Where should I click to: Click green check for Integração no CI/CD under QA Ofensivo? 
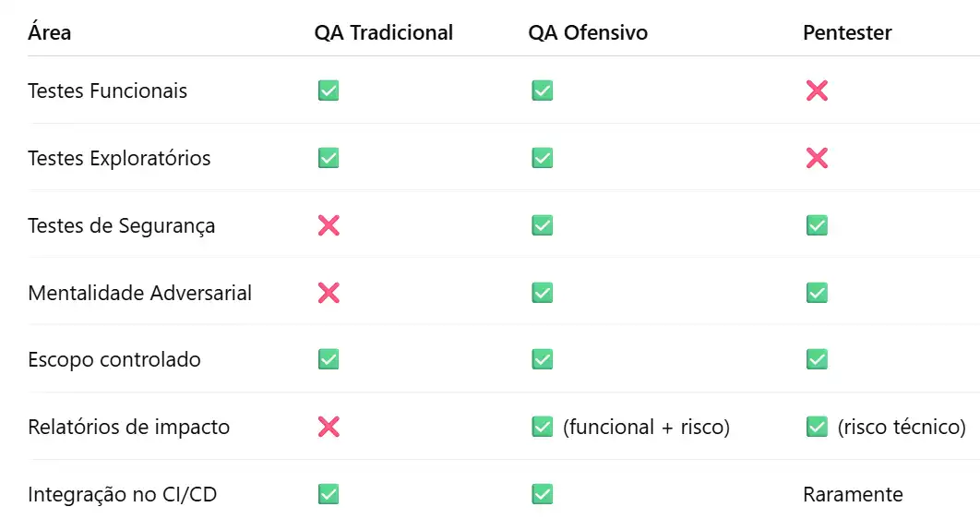tap(542, 494)
